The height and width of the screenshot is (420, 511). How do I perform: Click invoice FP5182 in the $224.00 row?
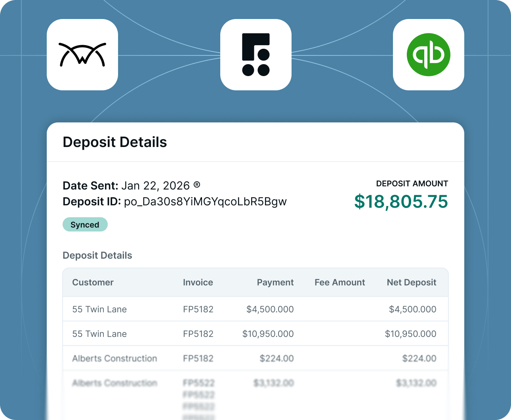(x=198, y=359)
